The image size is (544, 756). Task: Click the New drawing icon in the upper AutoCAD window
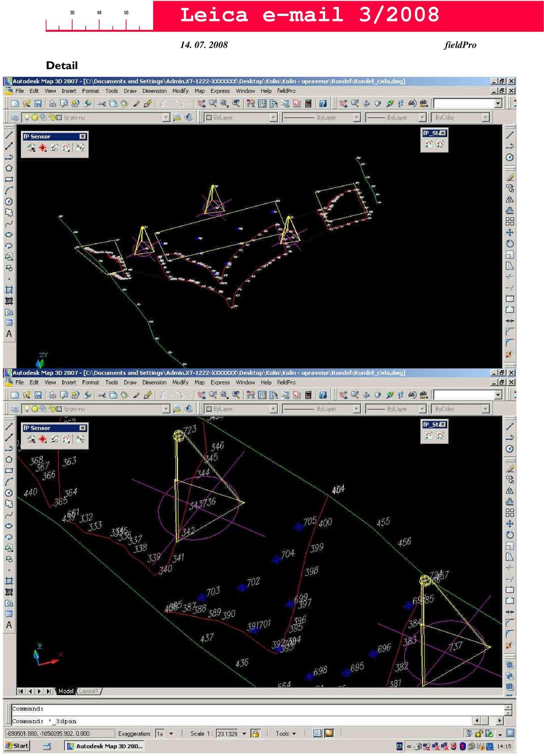click(x=15, y=103)
